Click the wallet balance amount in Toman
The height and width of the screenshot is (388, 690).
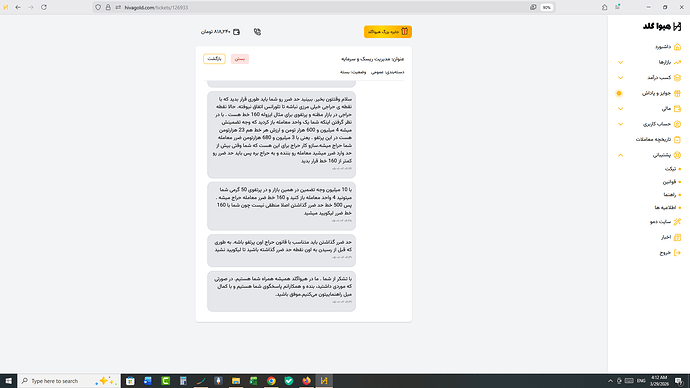(216, 32)
